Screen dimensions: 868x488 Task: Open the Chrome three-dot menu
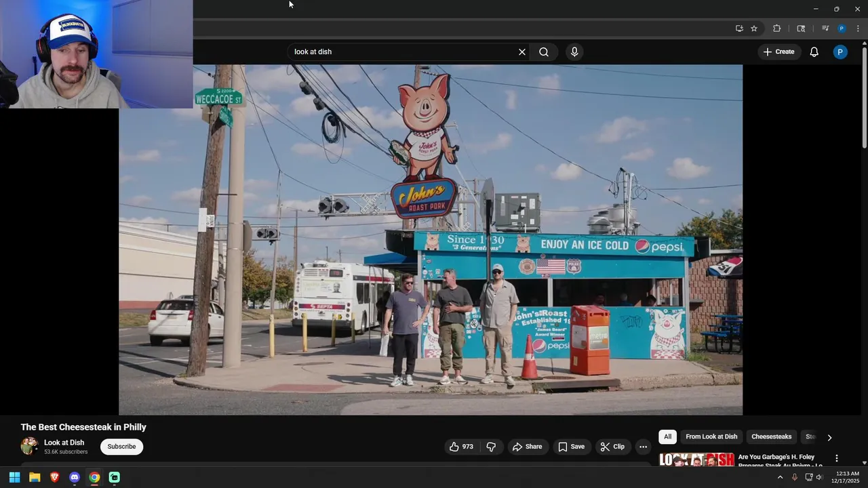click(x=858, y=28)
